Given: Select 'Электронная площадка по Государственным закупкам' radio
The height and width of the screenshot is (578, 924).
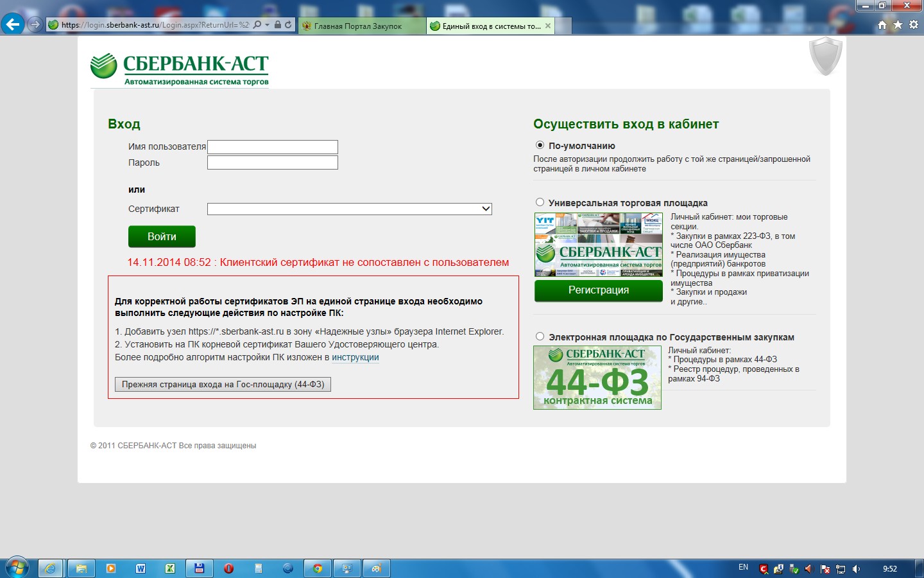Looking at the screenshot, I should tap(540, 337).
